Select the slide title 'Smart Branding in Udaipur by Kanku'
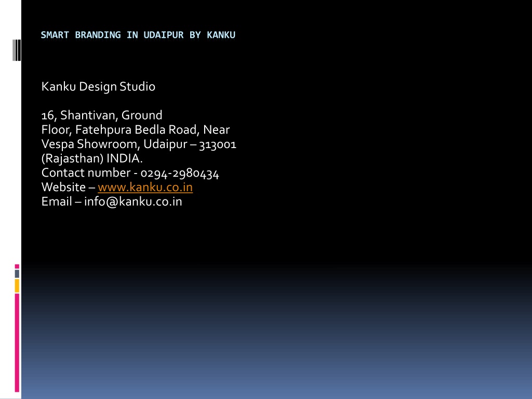The width and height of the screenshot is (532, 399). click(138, 35)
